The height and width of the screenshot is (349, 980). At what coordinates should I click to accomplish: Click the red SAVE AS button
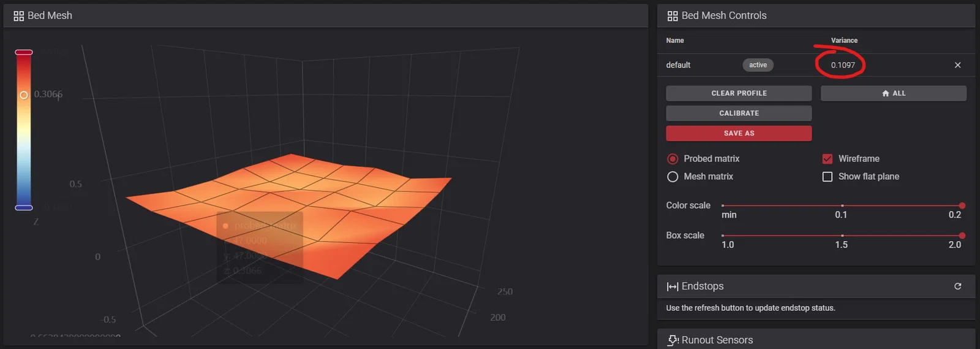pyautogui.click(x=739, y=133)
